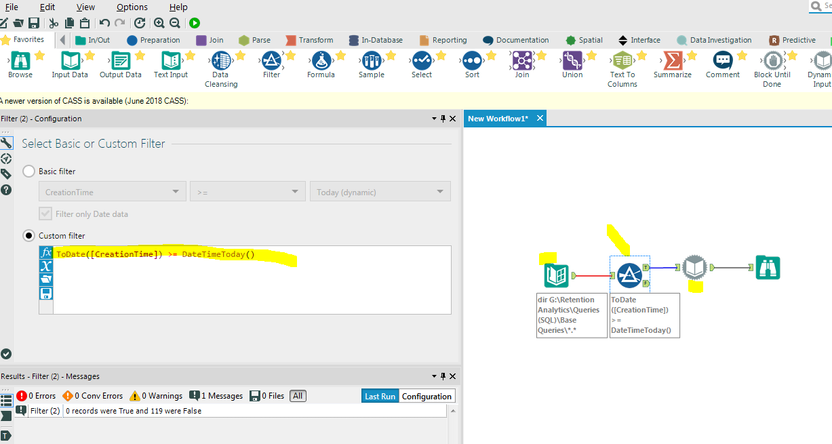Viewport: 832px width, 444px height.
Task: Run the workflow with green play button
Action: pos(195,23)
